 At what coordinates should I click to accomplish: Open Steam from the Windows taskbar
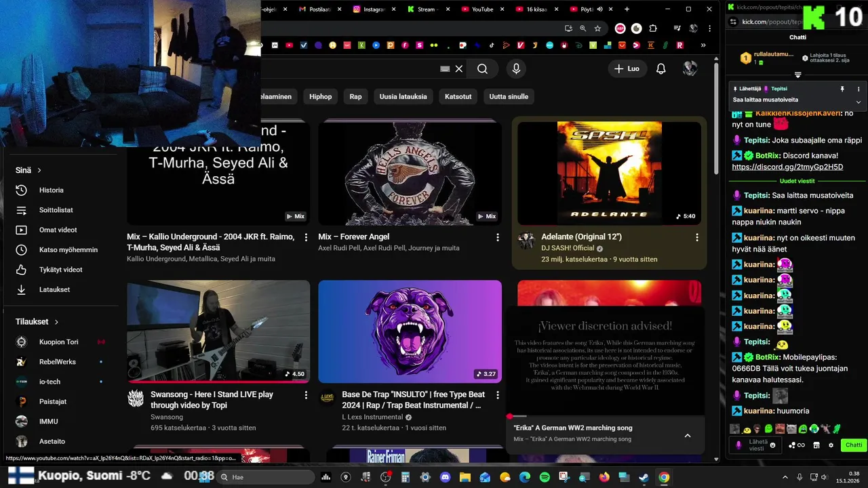(x=644, y=477)
